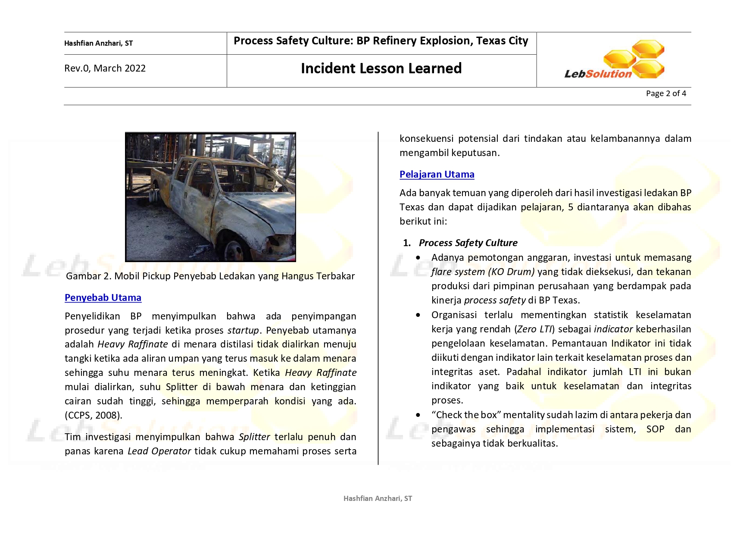Click the bullet before Organisasi terlalu mementingkan
The image size is (756, 535).
(x=418, y=315)
